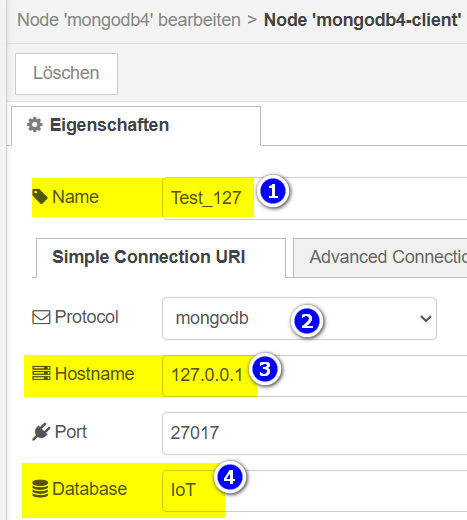This screenshot has width=467, height=520.
Task: Click the Name tag icon
Action: (40, 197)
